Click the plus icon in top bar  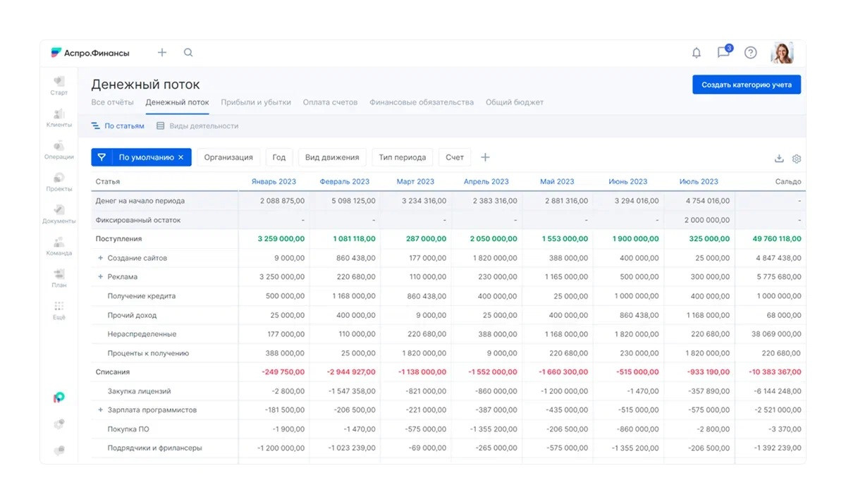click(162, 53)
